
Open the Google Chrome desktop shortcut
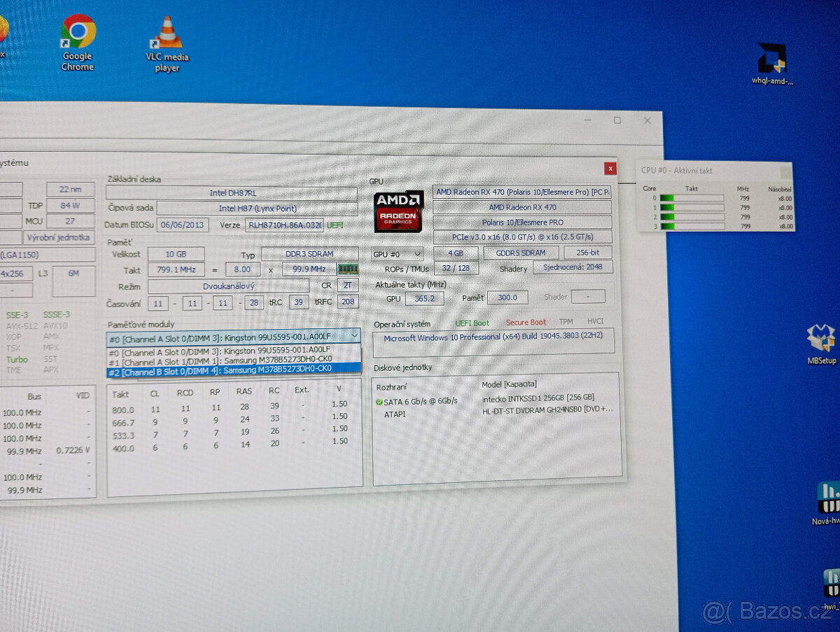(x=78, y=35)
